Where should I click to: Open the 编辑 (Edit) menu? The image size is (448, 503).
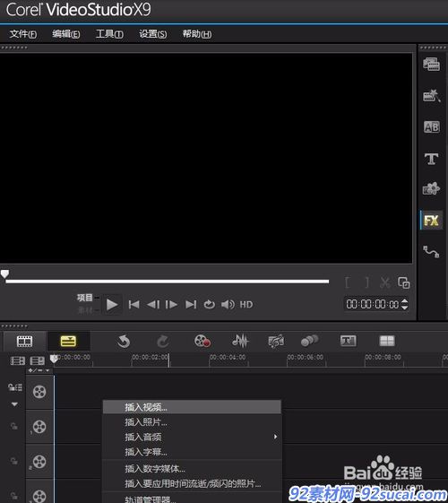pos(66,34)
